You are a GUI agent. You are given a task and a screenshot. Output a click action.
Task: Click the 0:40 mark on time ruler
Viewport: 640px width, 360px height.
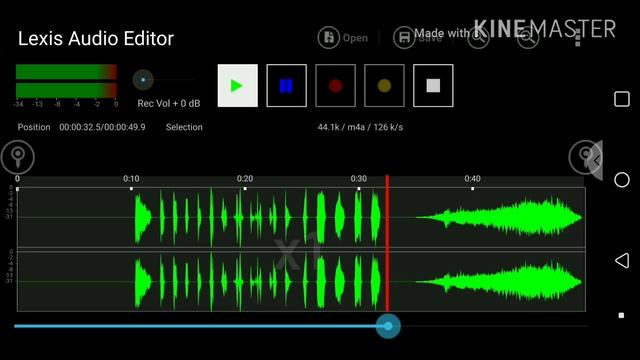pos(472,179)
